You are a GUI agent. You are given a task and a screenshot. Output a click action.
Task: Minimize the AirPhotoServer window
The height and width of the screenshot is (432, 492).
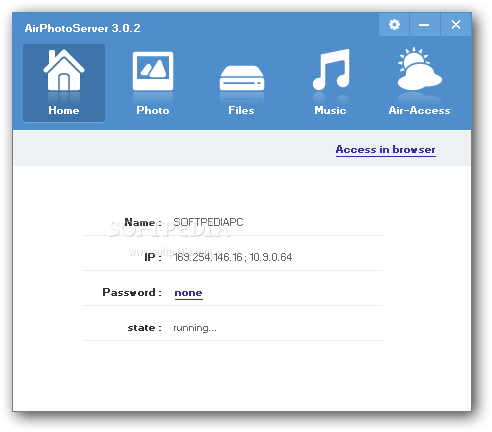pos(425,25)
